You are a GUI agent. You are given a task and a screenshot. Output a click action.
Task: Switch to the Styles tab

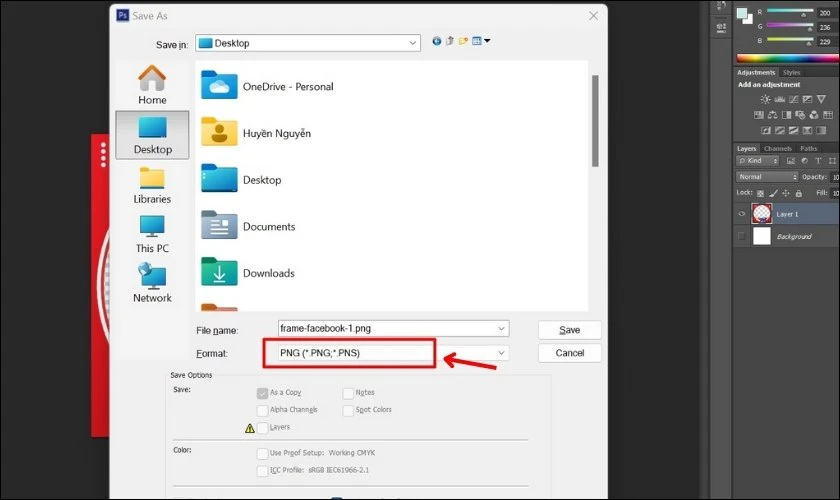pos(791,72)
